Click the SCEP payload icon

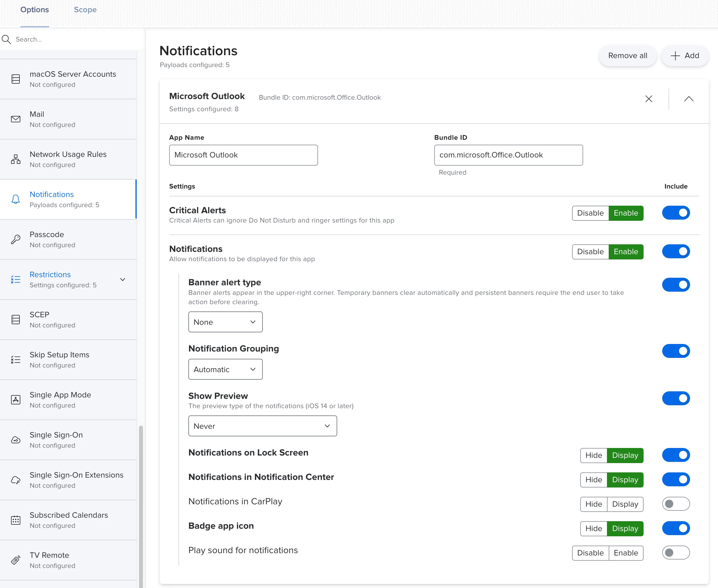click(x=16, y=319)
